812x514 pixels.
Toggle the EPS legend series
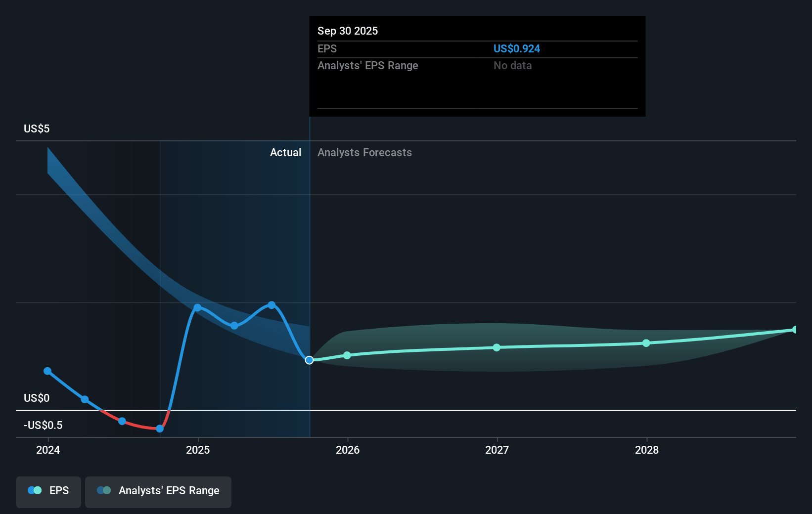pyautogui.click(x=48, y=491)
